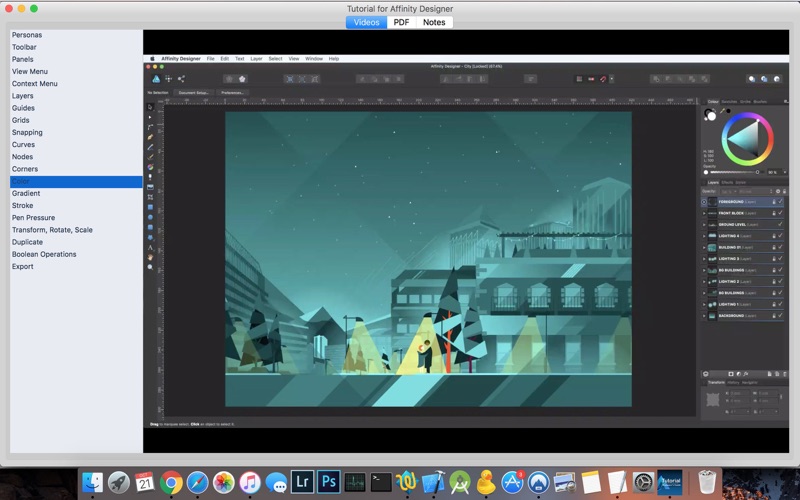Click the Document Setup... button
The width and height of the screenshot is (800, 500).
[193, 93]
